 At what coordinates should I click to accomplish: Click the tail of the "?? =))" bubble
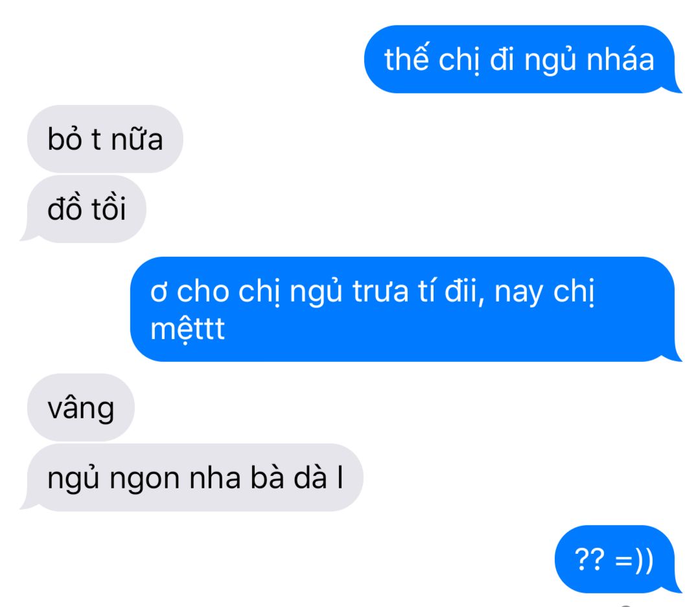click(673, 586)
